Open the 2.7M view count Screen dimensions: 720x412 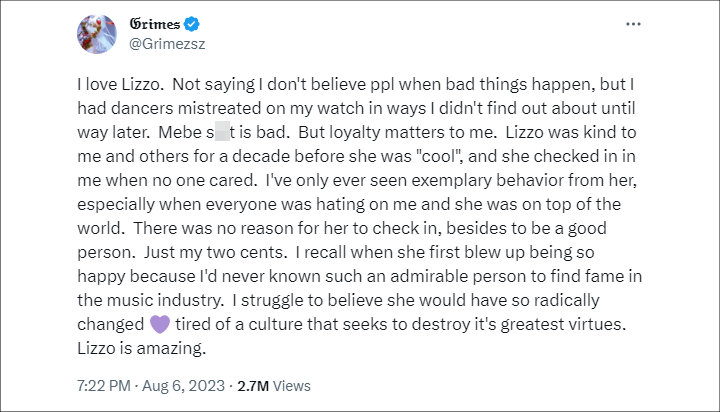(x=253, y=386)
